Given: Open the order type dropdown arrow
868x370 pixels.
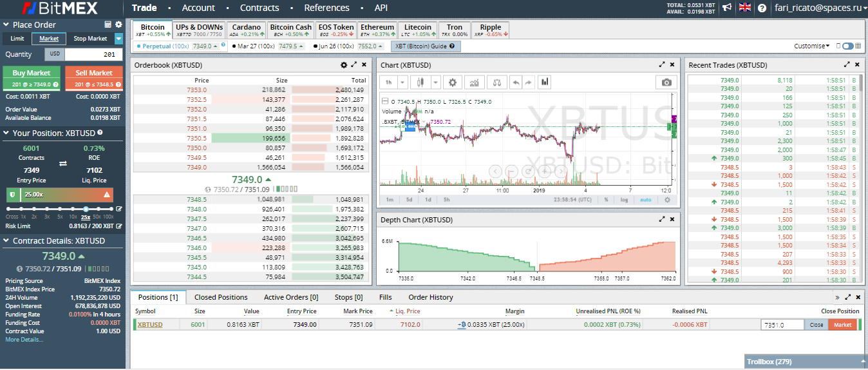Looking at the screenshot, I should click(x=118, y=39).
